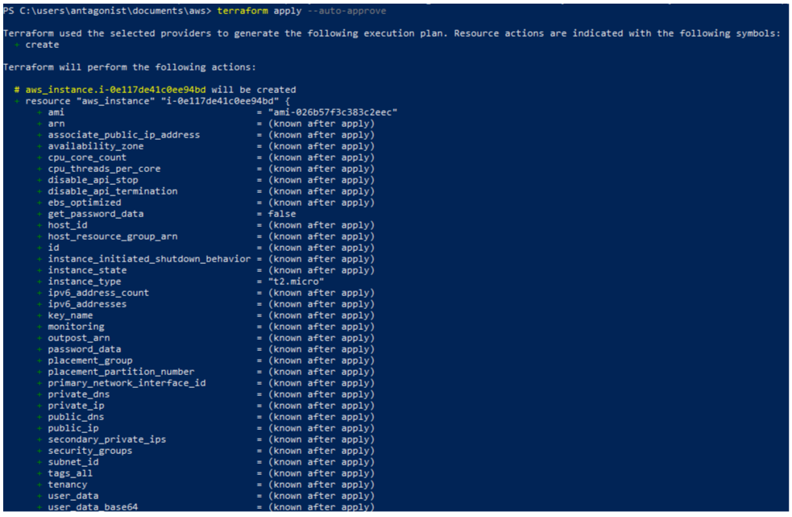This screenshot has height=517, width=792.
Task: Click the 'instance_initiated_shutdown_behavior' attribute
Action: [x=149, y=258]
